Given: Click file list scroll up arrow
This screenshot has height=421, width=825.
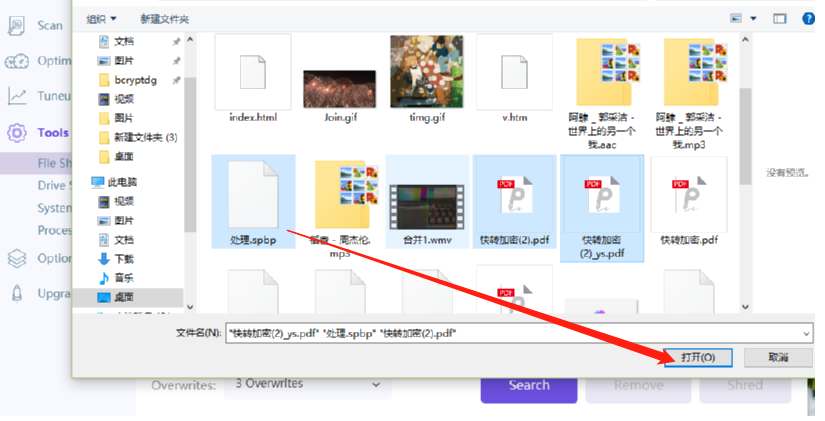Looking at the screenshot, I should (x=745, y=40).
